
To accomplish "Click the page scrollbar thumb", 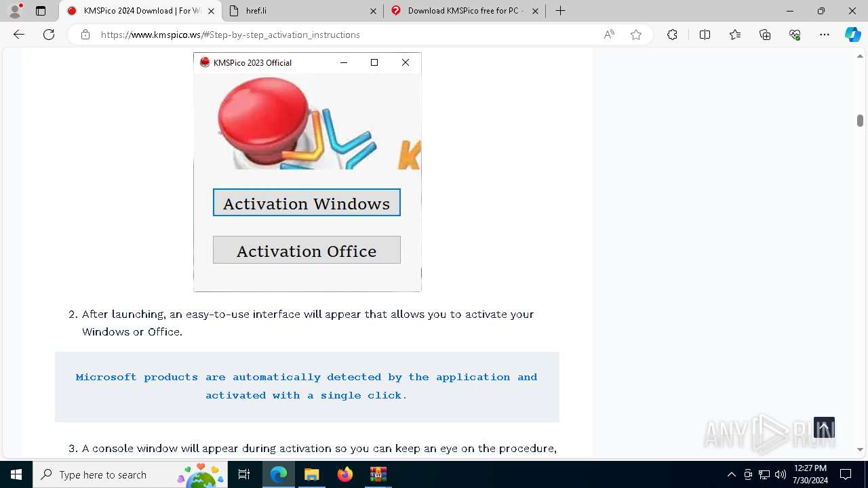I will [x=860, y=121].
